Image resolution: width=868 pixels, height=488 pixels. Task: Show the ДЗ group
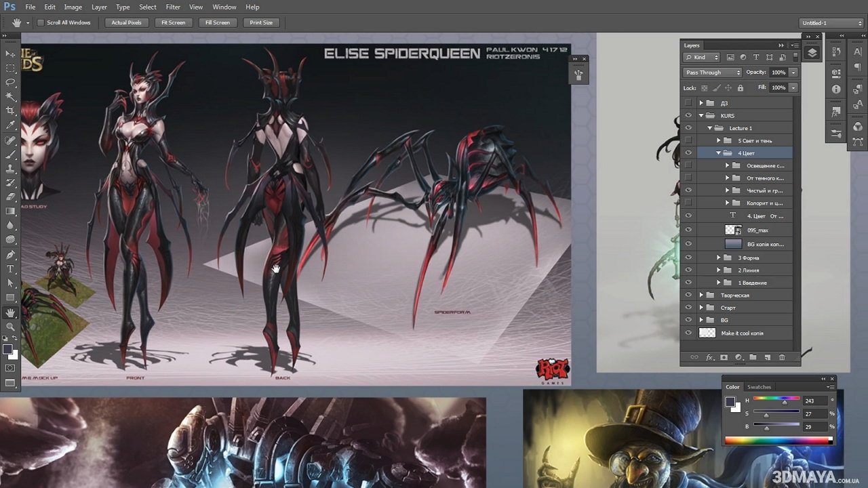[x=688, y=103]
